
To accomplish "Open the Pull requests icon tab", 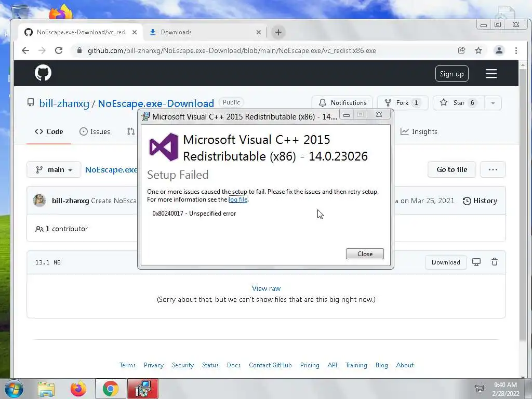I will (x=131, y=131).
